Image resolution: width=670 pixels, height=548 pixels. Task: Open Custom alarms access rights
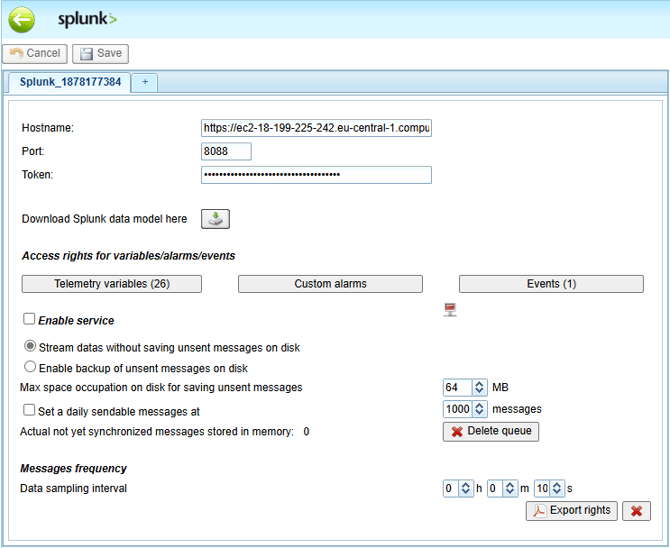click(x=330, y=284)
